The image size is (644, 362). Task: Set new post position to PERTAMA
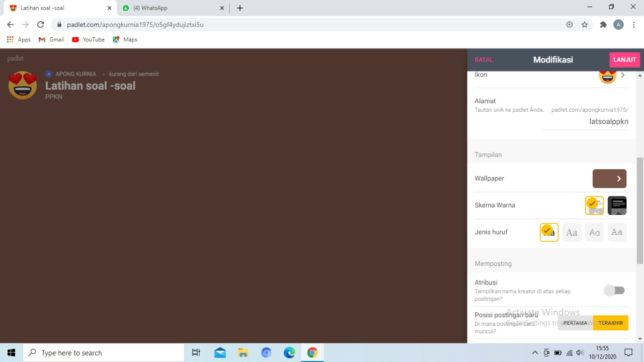[x=575, y=323]
